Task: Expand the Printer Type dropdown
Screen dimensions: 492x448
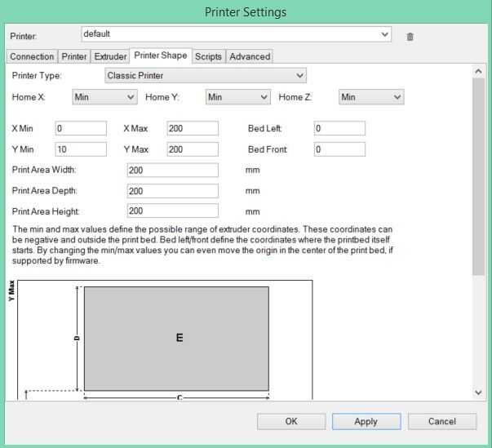Action: 206,75
